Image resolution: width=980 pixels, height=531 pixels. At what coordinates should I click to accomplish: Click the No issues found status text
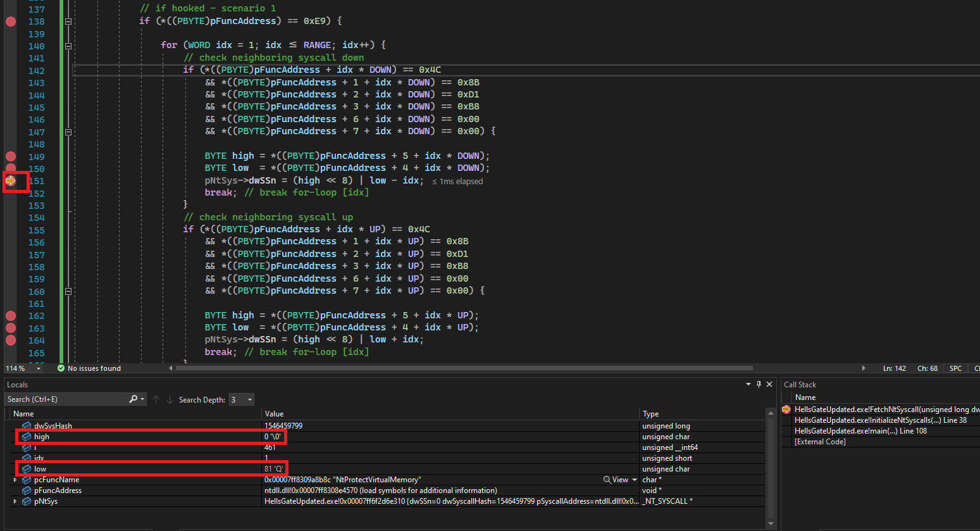click(x=94, y=368)
